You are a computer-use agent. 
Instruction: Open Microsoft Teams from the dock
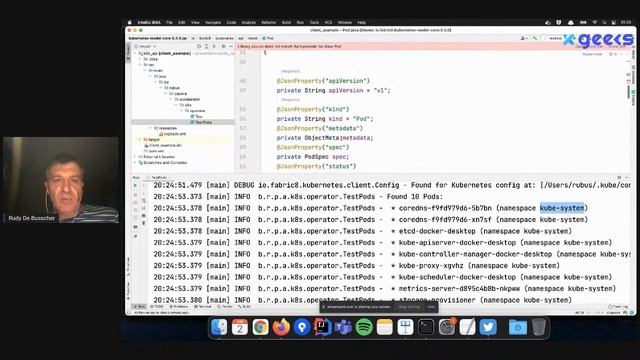coord(343,327)
